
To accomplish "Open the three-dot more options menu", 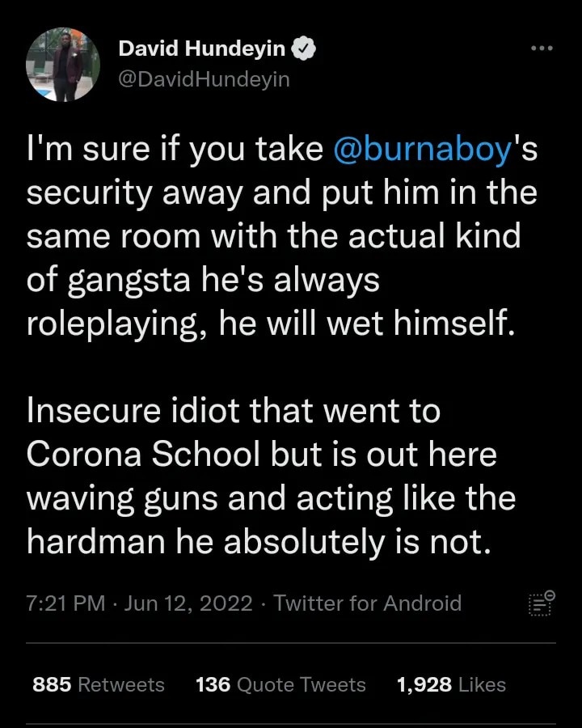I will coord(542,49).
